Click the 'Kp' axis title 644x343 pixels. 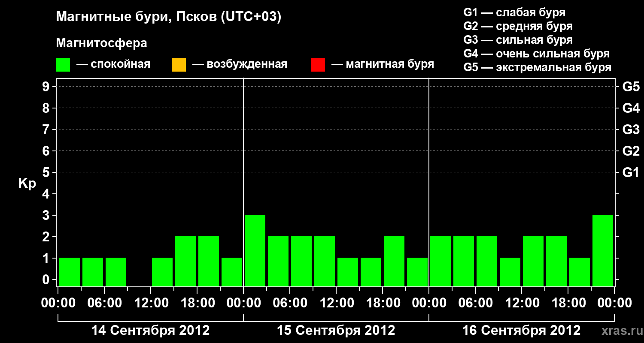(27, 183)
